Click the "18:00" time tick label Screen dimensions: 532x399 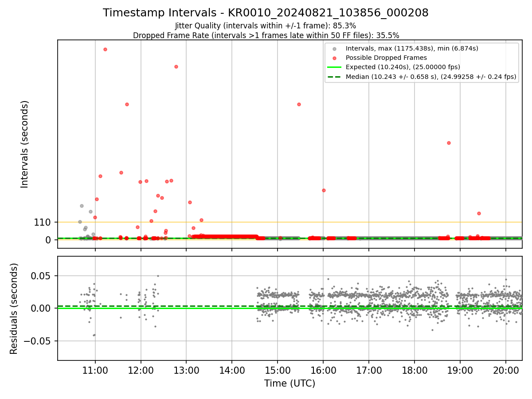coord(415,370)
